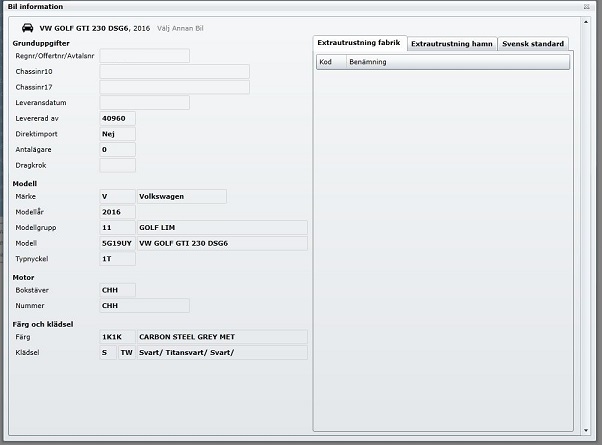The height and width of the screenshot is (445, 602).
Task: Click the Modellår field showing 2016
Action: [117, 212]
